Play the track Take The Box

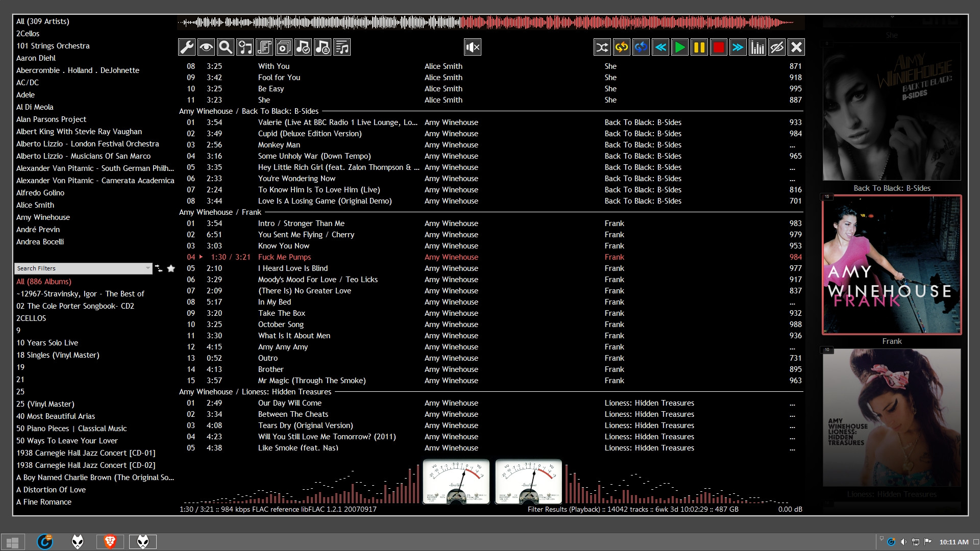tap(281, 313)
